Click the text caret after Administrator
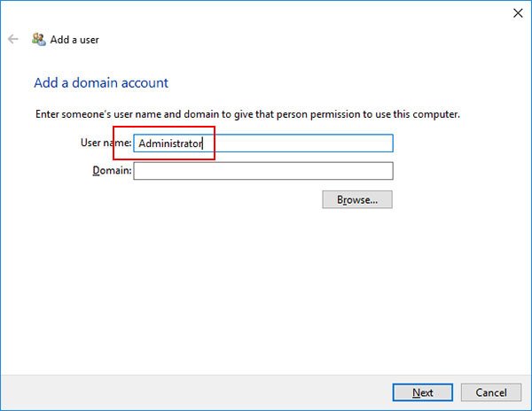Image resolution: width=532 pixels, height=411 pixels. tap(202, 143)
